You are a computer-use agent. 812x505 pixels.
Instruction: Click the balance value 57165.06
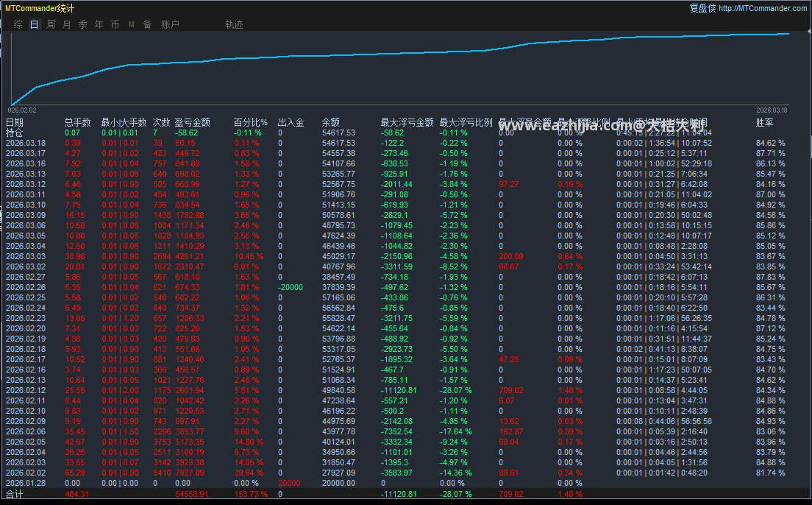(338, 297)
